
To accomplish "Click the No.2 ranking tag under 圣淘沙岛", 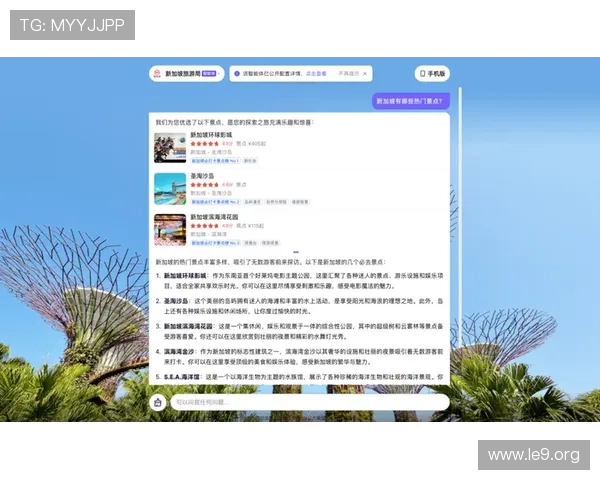I will (x=215, y=202).
